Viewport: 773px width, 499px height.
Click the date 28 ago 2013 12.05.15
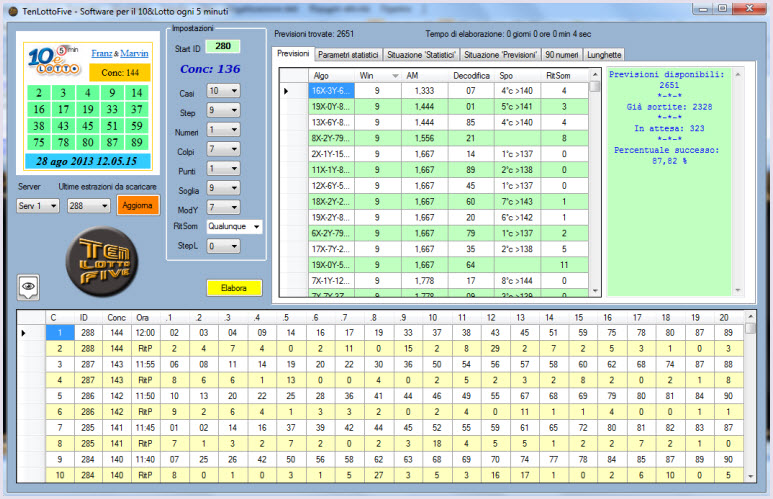(x=88, y=161)
